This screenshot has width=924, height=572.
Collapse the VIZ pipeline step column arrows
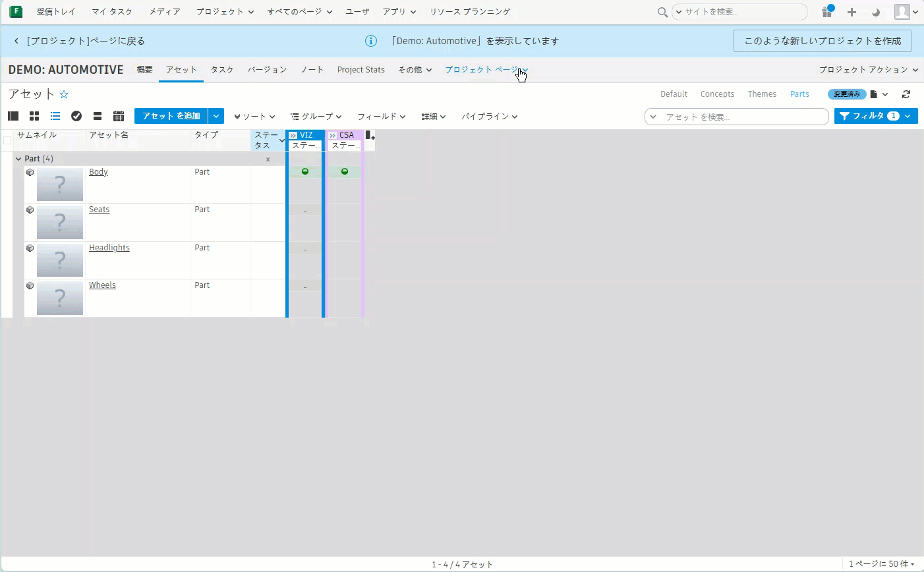pyautogui.click(x=293, y=135)
